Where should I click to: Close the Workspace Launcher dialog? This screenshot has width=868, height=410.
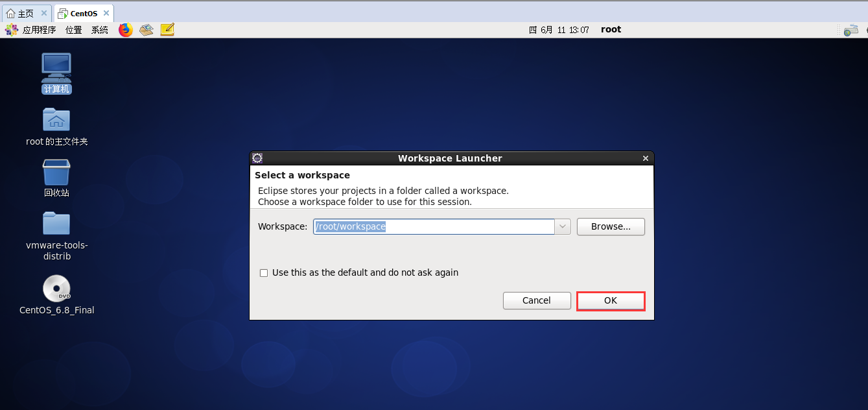pyautogui.click(x=645, y=158)
